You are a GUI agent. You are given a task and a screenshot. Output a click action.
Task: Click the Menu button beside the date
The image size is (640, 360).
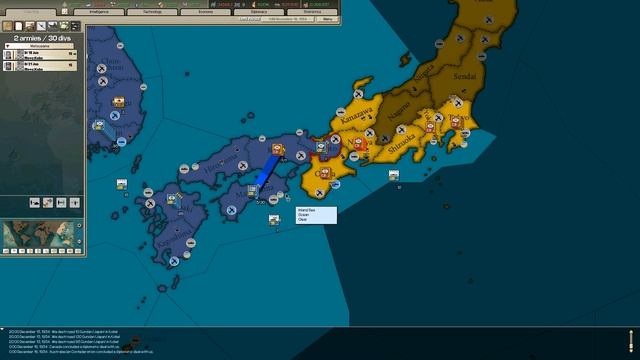(x=327, y=19)
